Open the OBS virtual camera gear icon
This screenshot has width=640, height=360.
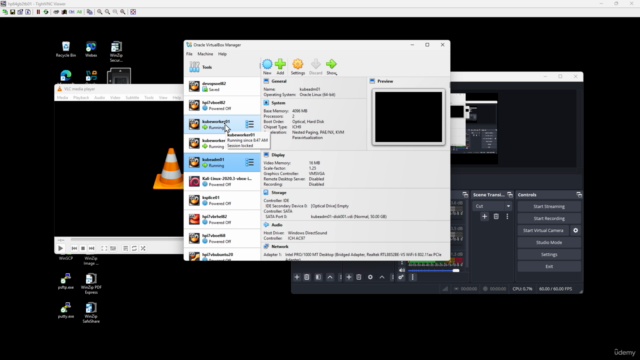pos(576,231)
